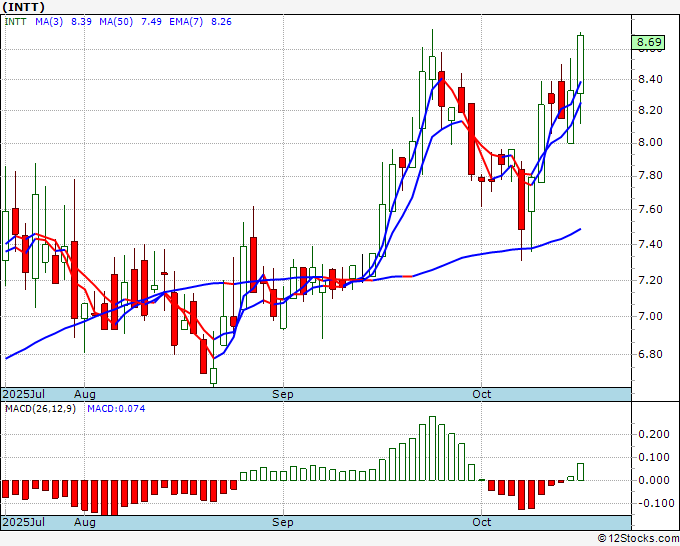Click the MA(50) value 7.49
680x546 pixels.
pyautogui.click(x=151, y=21)
